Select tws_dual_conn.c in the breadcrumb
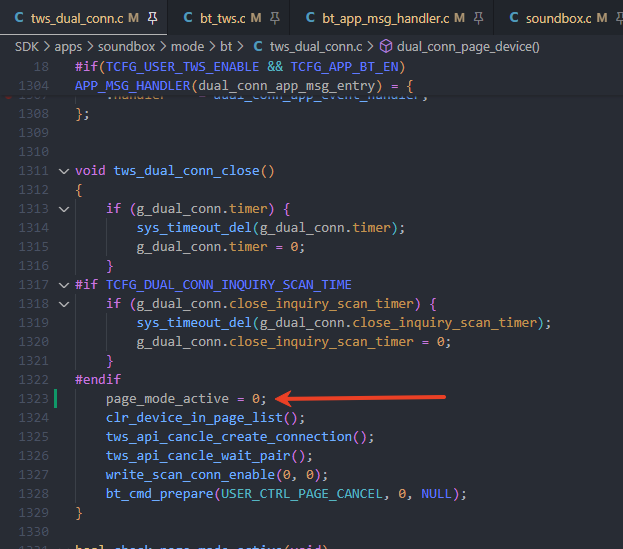 (x=316, y=46)
